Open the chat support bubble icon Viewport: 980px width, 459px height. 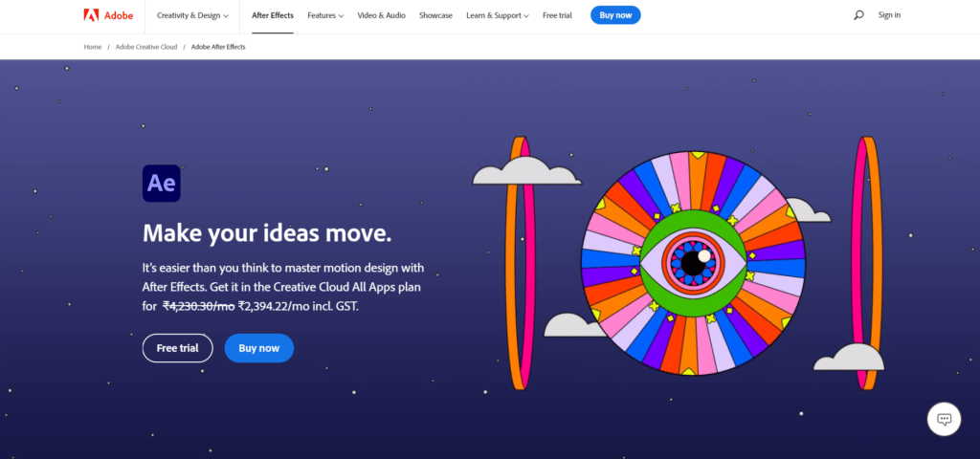coord(944,419)
